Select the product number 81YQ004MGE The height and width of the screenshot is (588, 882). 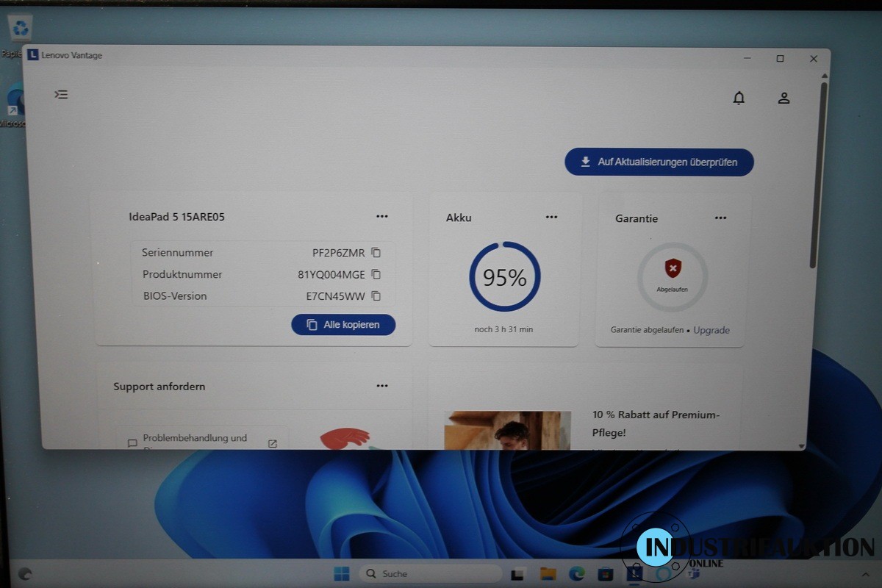tap(331, 275)
